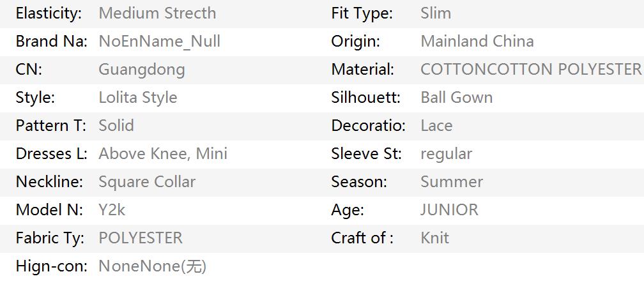
Task: Select the Guangdong value text
Action: click(142, 70)
